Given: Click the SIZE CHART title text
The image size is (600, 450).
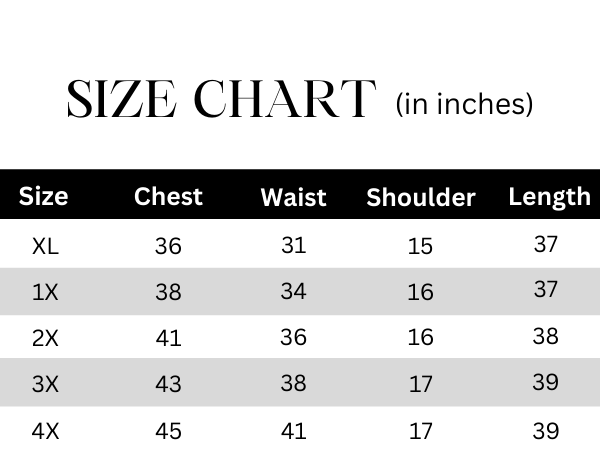Looking at the screenshot, I should 220,100.
